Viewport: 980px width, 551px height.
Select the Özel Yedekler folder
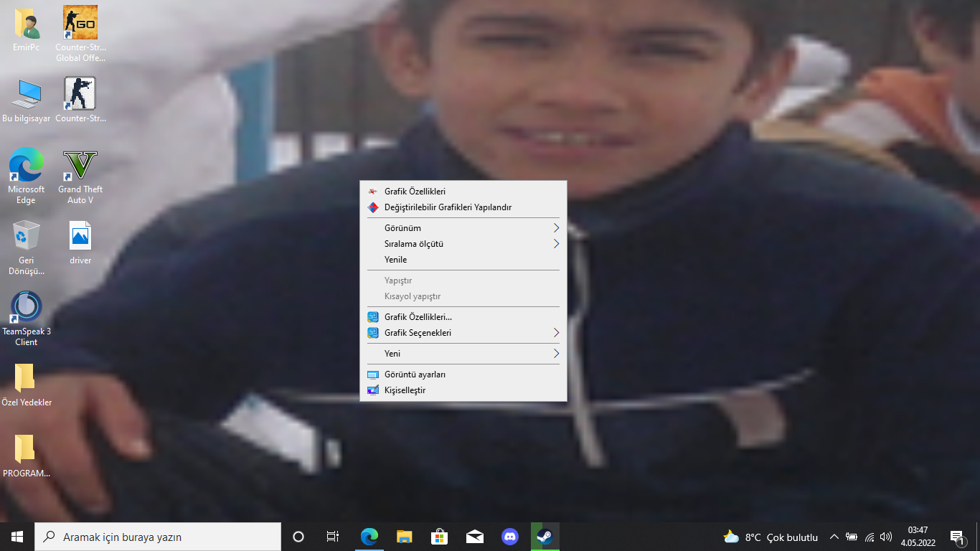pyautogui.click(x=27, y=385)
